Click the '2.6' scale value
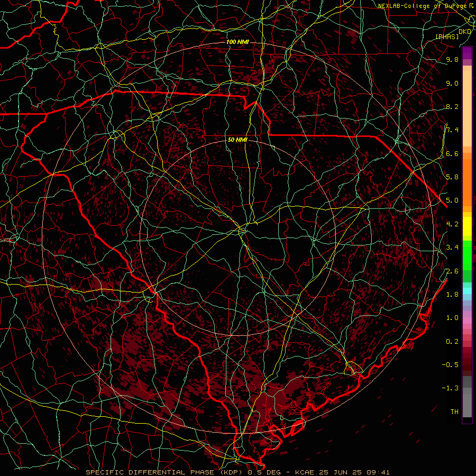 pyautogui.click(x=452, y=271)
